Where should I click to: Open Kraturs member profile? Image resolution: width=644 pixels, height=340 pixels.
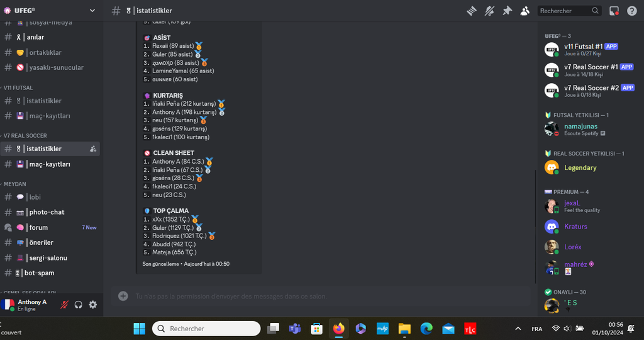(x=590, y=227)
